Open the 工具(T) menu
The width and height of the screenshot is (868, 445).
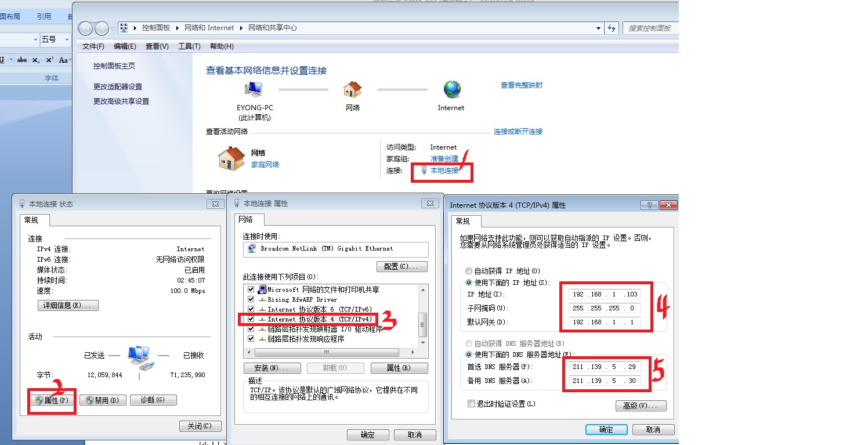pos(189,46)
